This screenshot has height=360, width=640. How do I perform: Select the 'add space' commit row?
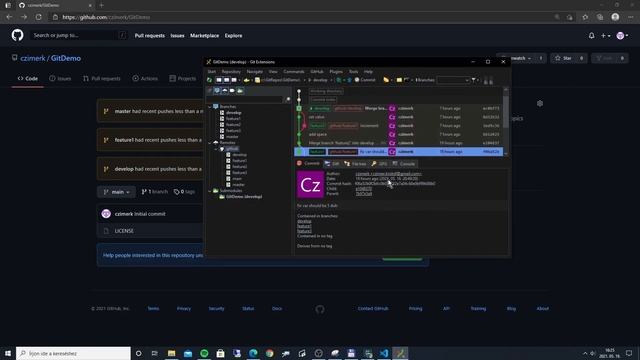pyautogui.click(x=398, y=134)
